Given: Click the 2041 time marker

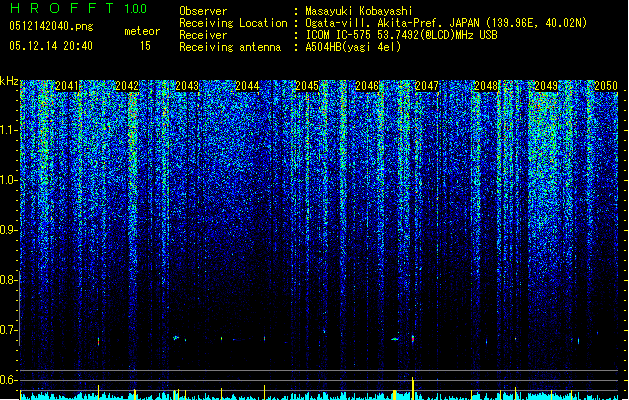Looking at the screenshot, I should coord(67,86).
